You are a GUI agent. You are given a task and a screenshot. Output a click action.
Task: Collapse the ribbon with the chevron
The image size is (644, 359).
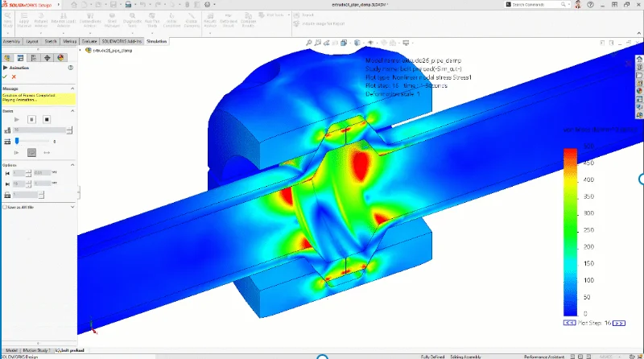click(638, 33)
